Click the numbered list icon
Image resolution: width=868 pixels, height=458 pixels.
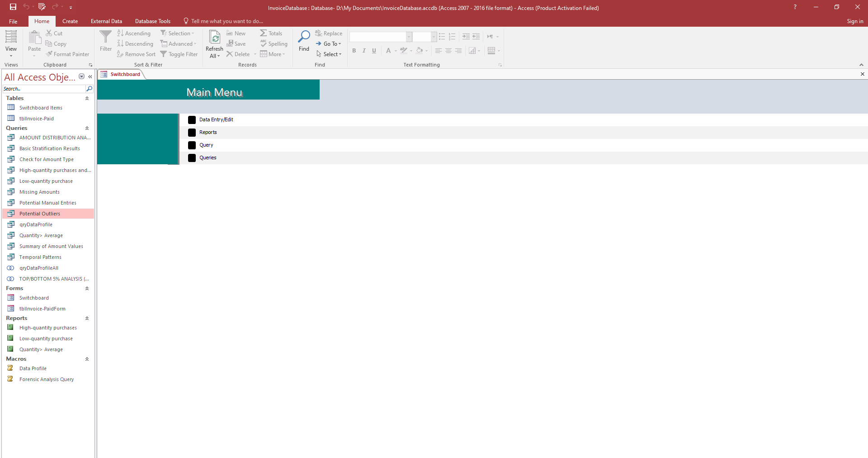pos(452,37)
